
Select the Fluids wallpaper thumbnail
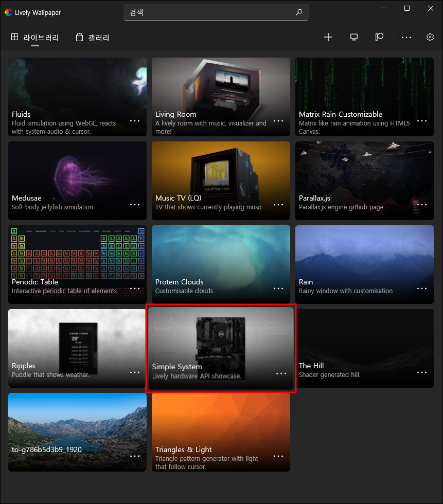78,97
